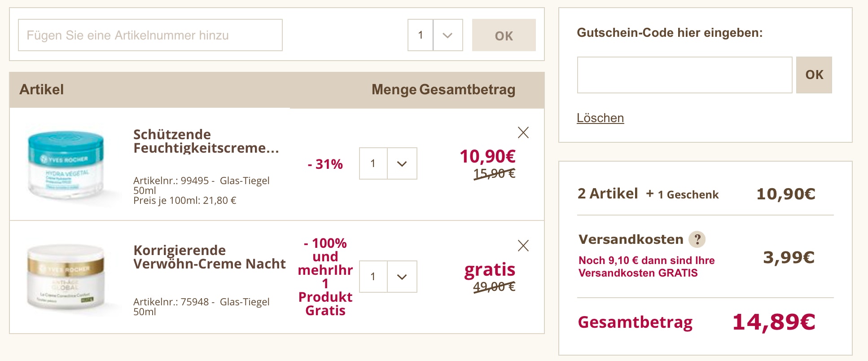Screen dimensions: 868x361
Task: Remove Korrigierende Verwöhn-Creme Nacht from cart
Action: point(523,246)
